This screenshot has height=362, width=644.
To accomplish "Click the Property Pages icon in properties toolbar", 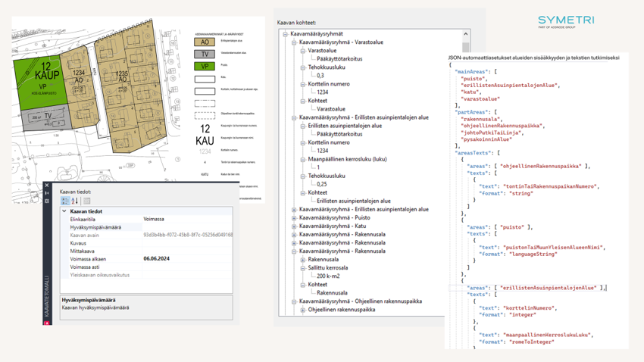I will pyautogui.click(x=87, y=201).
